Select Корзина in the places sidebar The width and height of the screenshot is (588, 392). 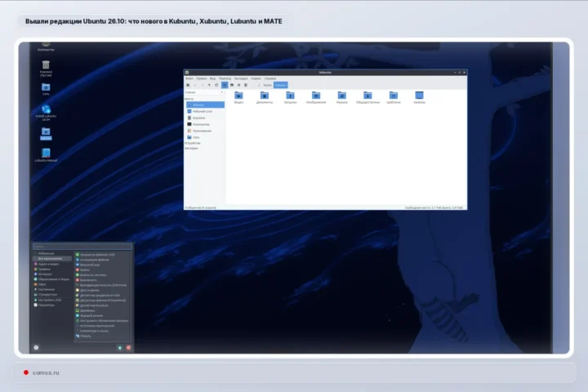[205, 118]
